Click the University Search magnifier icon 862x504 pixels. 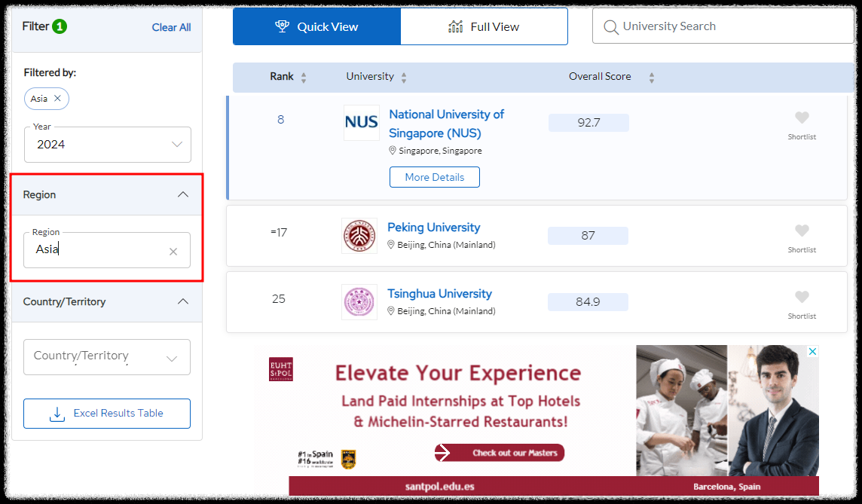coord(611,27)
